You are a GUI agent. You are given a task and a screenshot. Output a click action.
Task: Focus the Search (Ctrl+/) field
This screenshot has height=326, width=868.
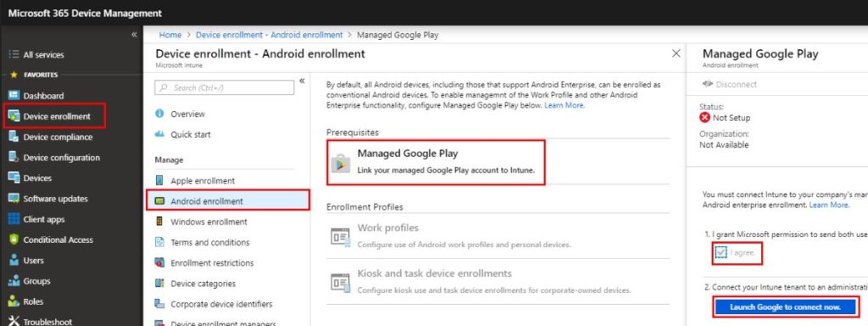coord(225,88)
